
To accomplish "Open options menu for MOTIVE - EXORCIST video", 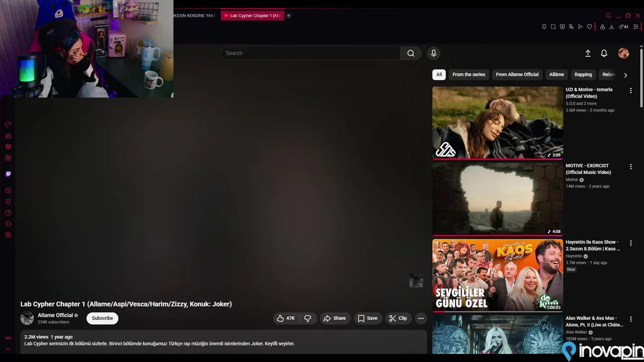I will (x=630, y=166).
